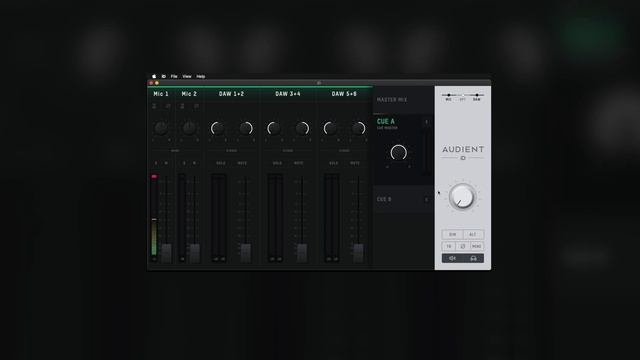Open the Apple menu
640x360 pixels.
pos(154,76)
